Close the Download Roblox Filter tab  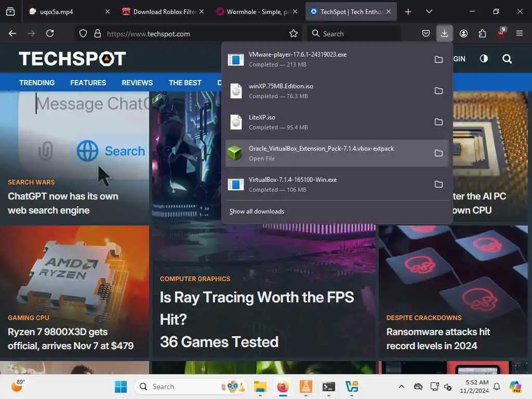click(x=202, y=11)
